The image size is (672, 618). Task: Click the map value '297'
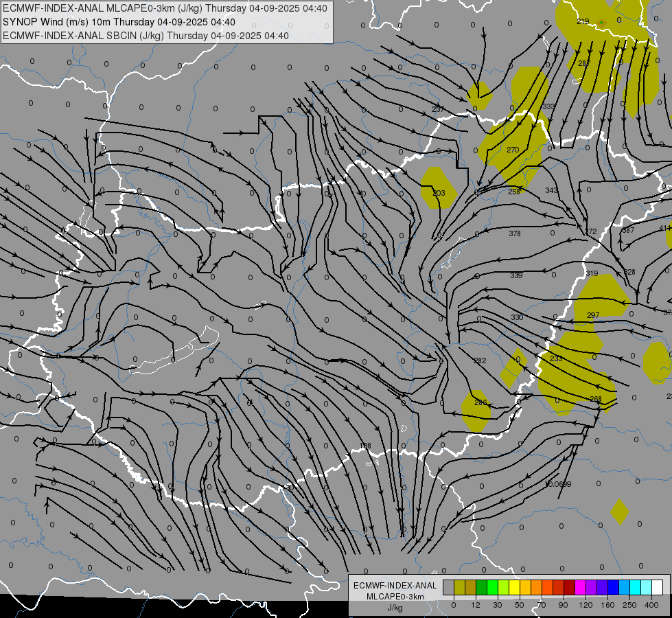(x=593, y=315)
